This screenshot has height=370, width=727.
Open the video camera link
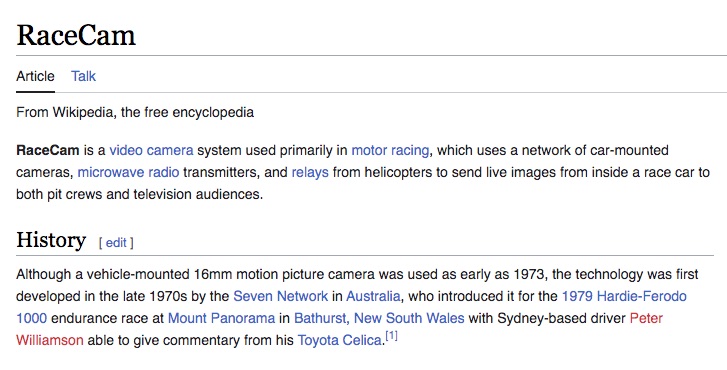pos(151,150)
